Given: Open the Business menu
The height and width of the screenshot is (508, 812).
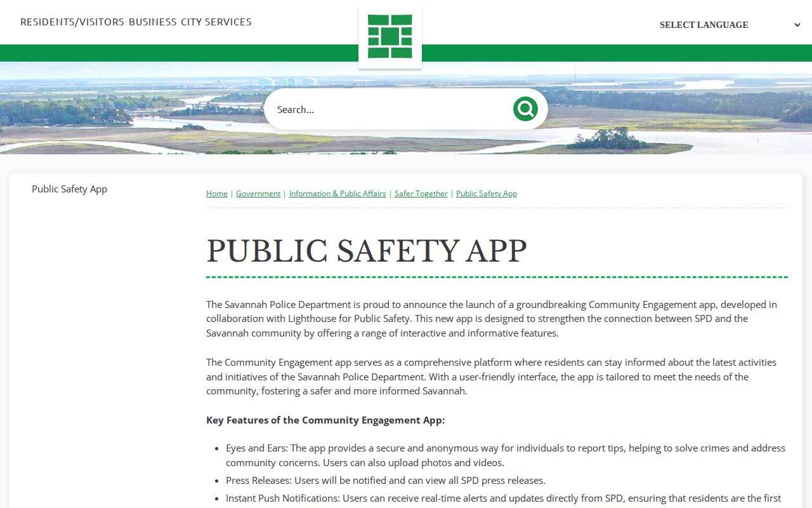Looking at the screenshot, I should click(x=153, y=22).
